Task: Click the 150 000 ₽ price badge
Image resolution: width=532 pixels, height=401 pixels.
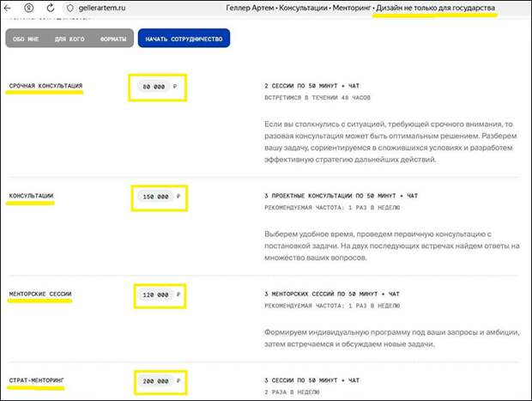Action: pyautogui.click(x=157, y=197)
